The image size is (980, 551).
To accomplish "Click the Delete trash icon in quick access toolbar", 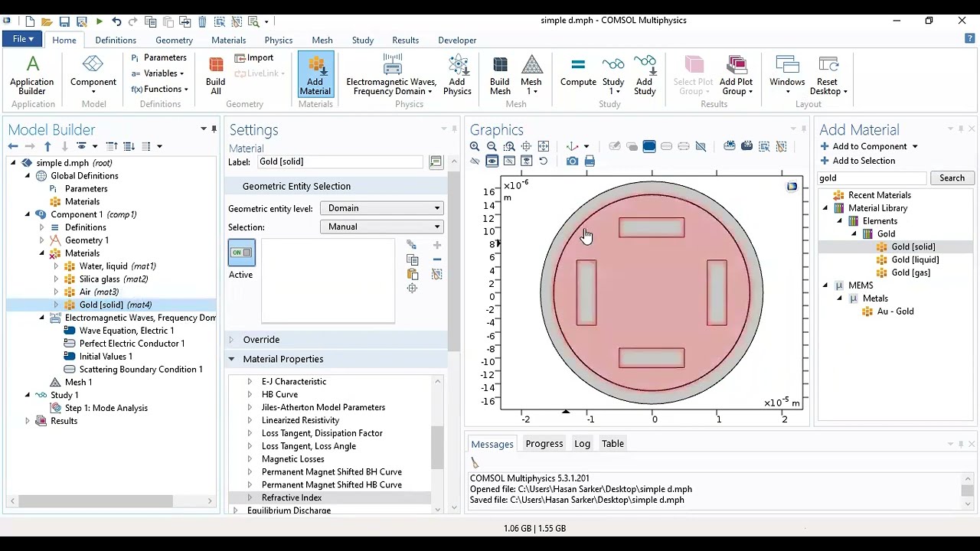I will pos(202,21).
